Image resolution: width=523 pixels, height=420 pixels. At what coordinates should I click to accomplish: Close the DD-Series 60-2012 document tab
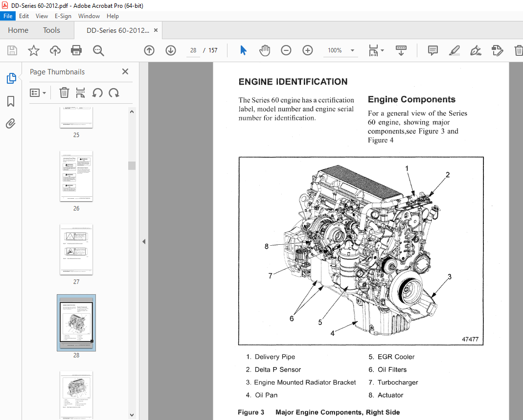click(x=156, y=30)
